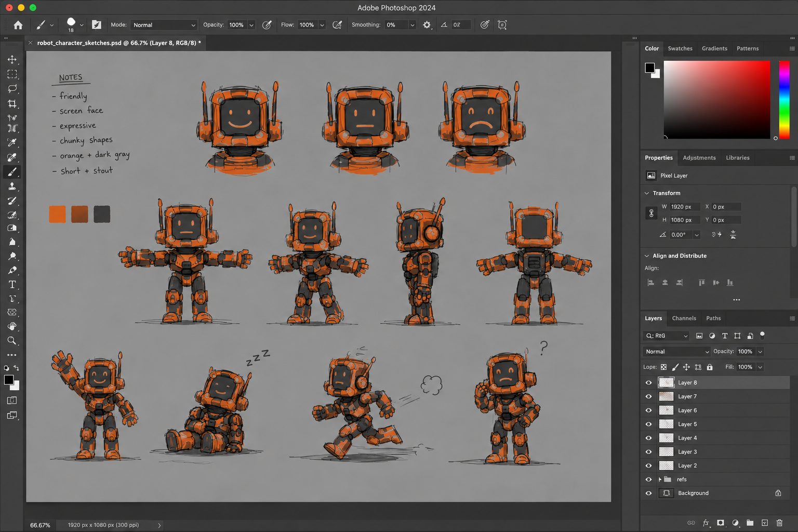Select the Zoom tool
Screen dimensions: 798x532
pyautogui.click(x=12, y=341)
